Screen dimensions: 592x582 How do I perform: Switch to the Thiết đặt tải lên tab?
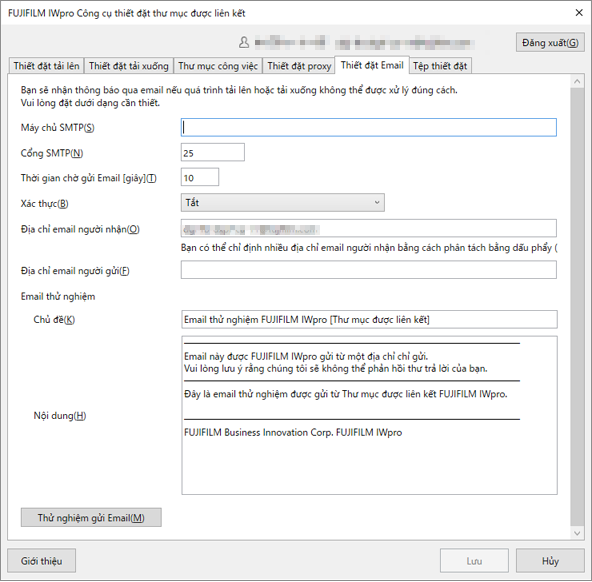[46, 66]
